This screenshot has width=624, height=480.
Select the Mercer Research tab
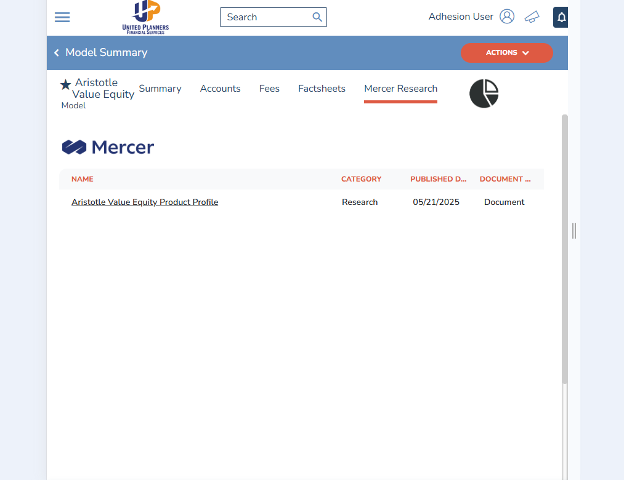coord(400,89)
